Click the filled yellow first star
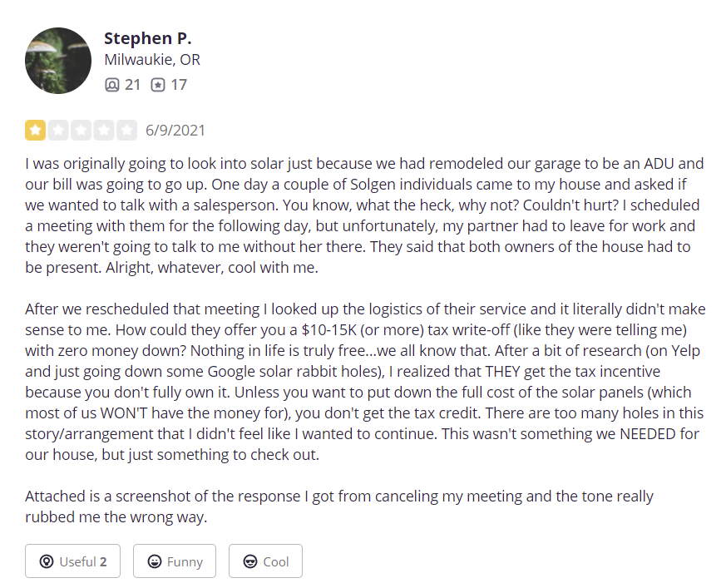The image size is (726, 588). coord(35,130)
